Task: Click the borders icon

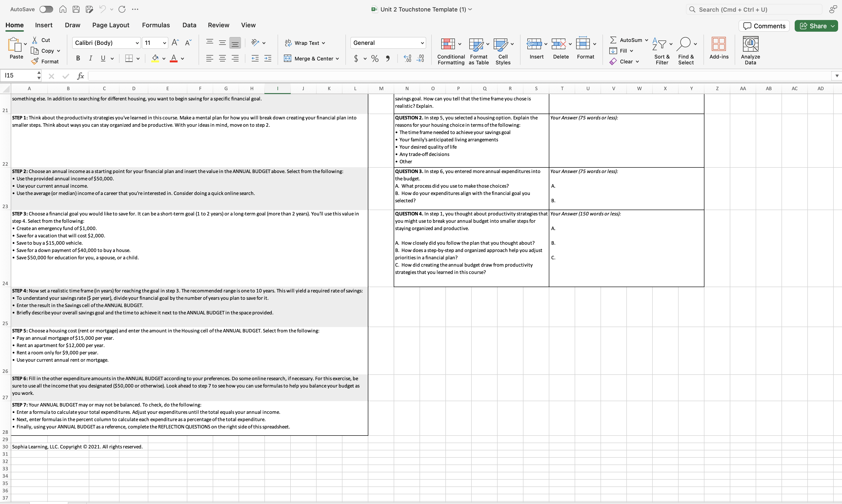Action: (x=129, y=58)
